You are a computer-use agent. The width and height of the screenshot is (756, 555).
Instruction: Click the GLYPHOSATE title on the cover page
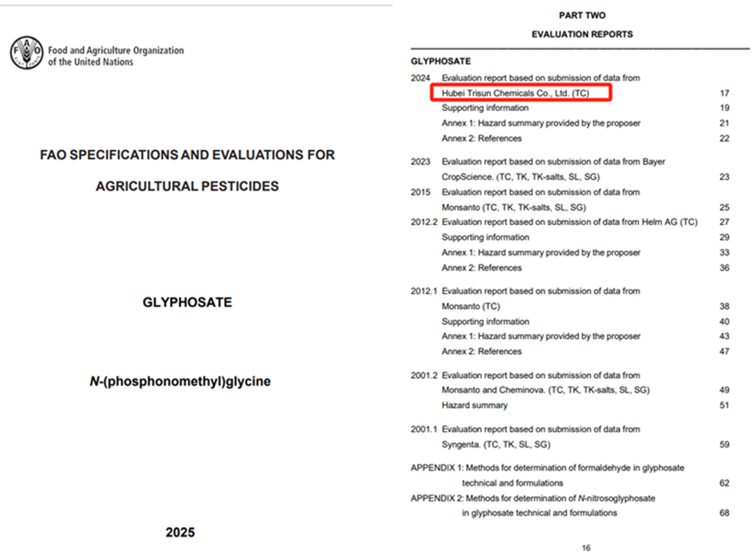click(187, 302)
